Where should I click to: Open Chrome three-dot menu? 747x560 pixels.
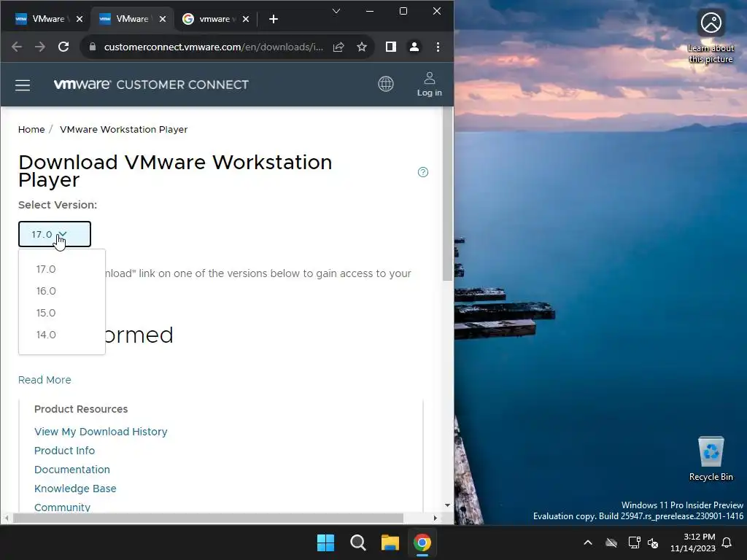[x=438, y=47]
